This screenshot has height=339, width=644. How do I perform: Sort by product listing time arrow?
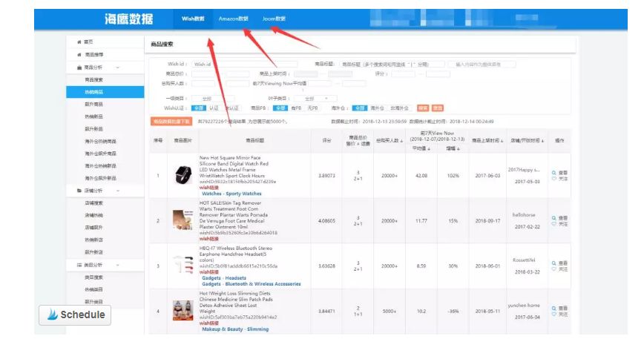click(x=502, y=141)
